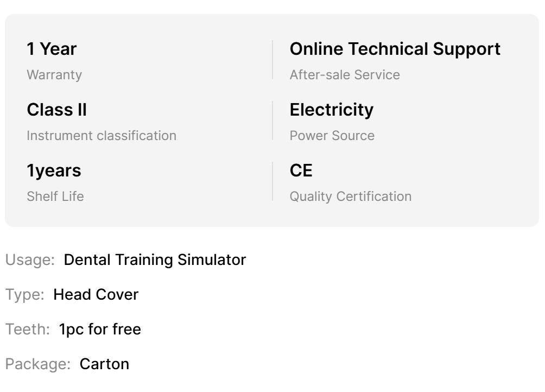Click the "1years" shelf life value

point(54,170)
